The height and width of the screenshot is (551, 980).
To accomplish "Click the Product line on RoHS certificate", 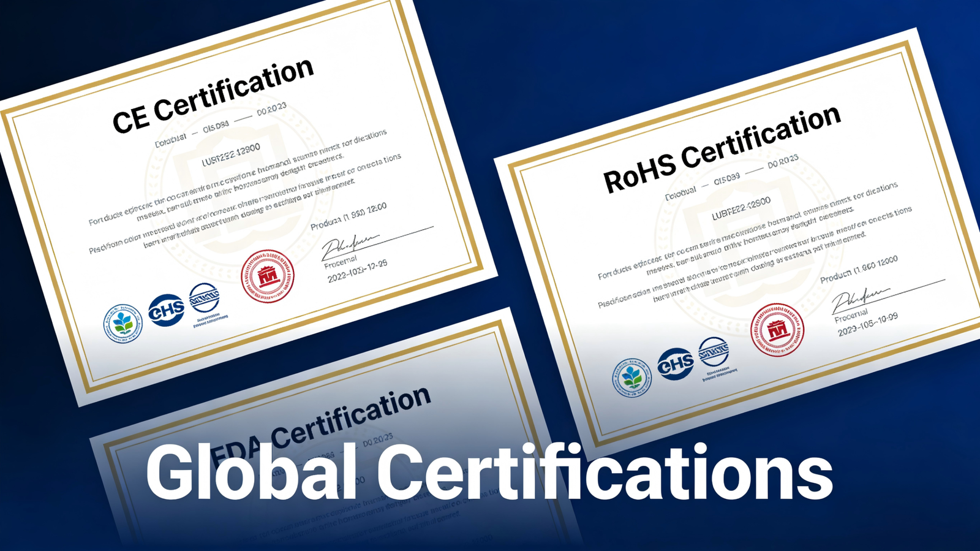I will point(859,269).
